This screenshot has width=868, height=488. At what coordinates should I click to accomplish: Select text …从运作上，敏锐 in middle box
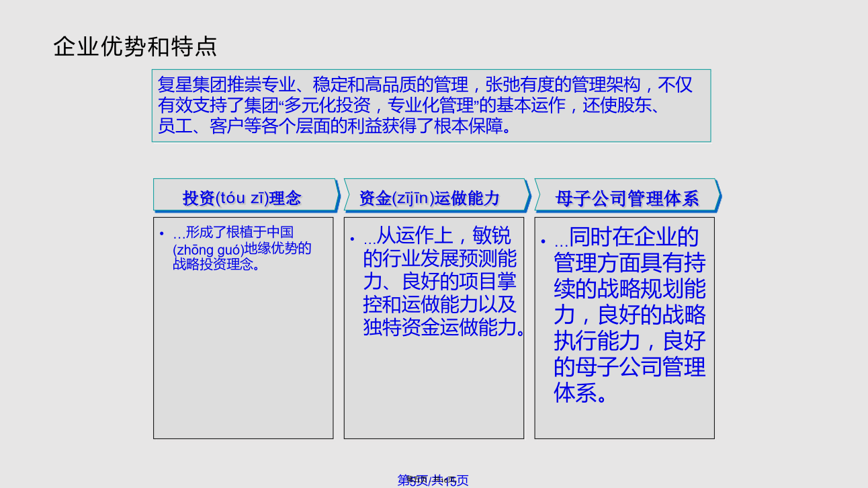[437, 235]
